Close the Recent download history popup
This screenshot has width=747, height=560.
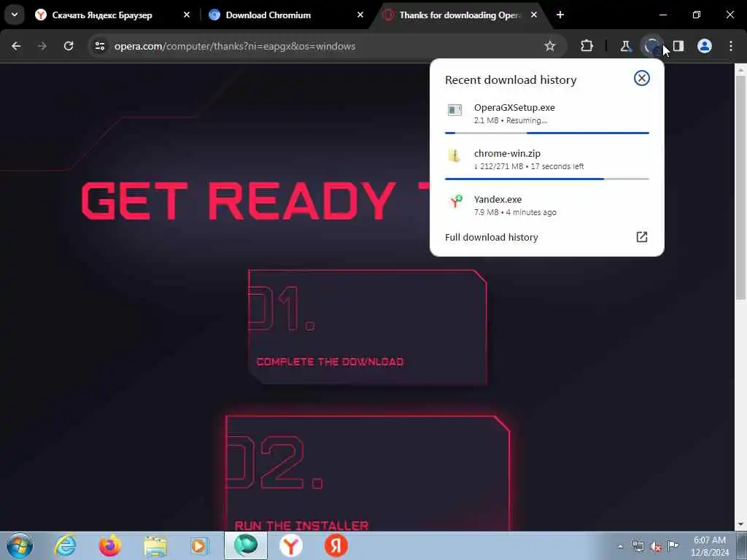(x=642, y=78)
